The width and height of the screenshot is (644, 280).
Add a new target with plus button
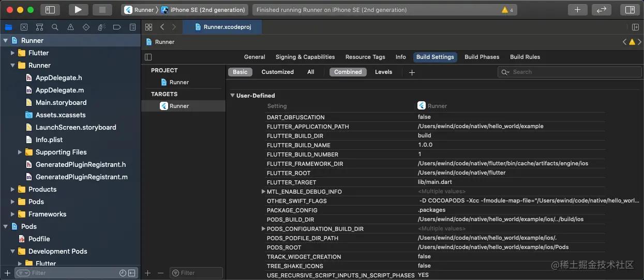147,273
